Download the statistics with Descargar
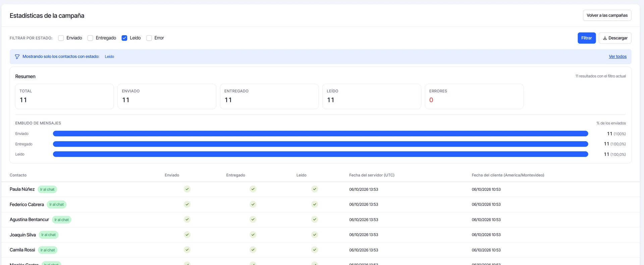The height and width of the screenshot is (265, 644). [x=615, y=38]
